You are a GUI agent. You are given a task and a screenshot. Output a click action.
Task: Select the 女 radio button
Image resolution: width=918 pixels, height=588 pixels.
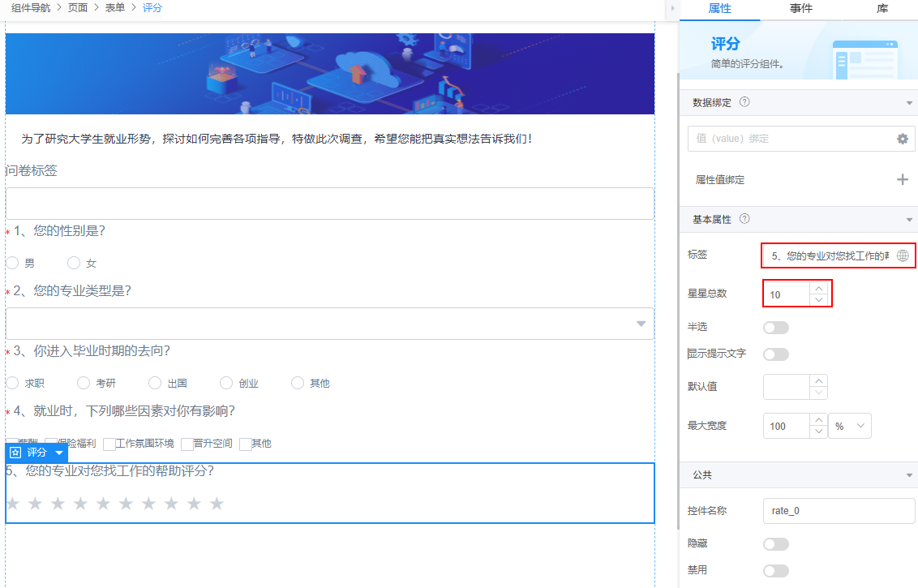[74, 263]
